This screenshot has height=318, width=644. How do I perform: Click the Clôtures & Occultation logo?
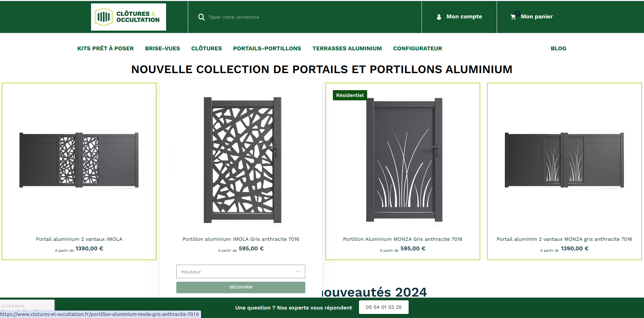click(x=128, y=17)
